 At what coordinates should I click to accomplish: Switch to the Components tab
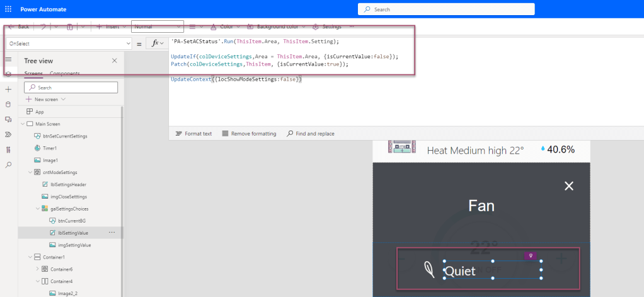click(65, 74)
